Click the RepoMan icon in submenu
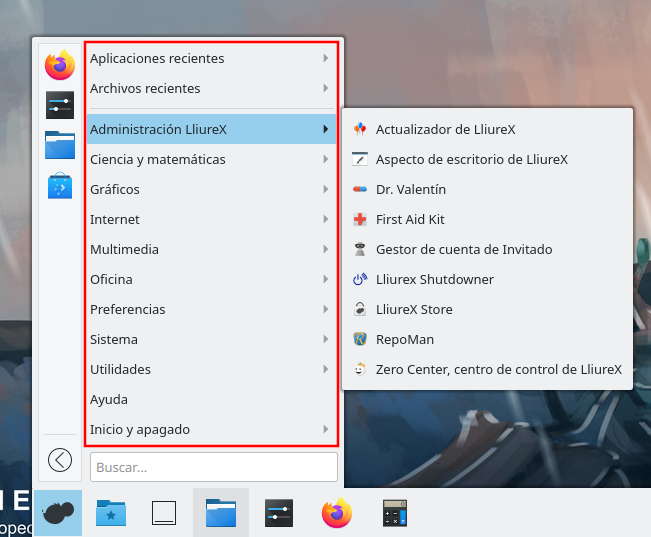This screenshot has height=537, width=651. pyautogui.click(x=360, y=339)
